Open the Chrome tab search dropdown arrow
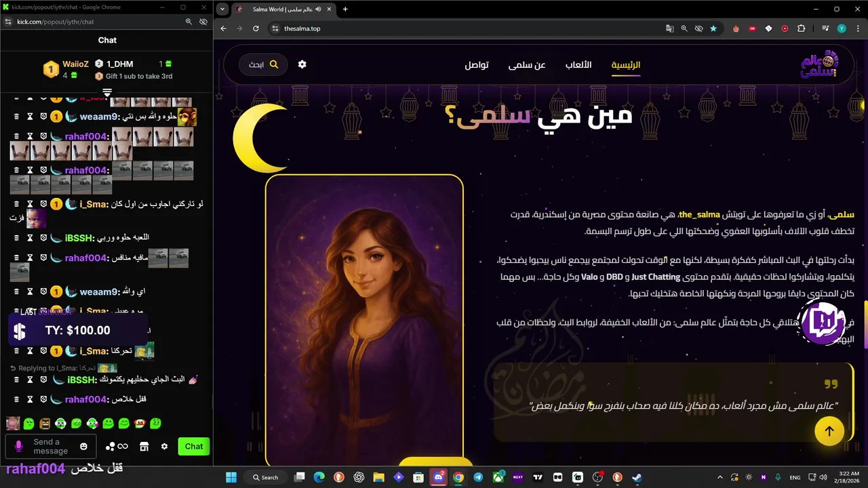The image size is (868, 488). click(x=222, y=9)
